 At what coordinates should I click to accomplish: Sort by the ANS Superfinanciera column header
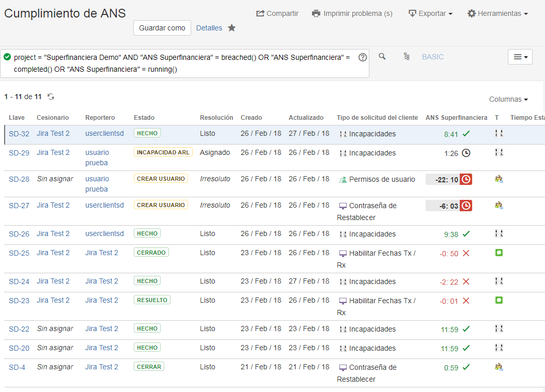[456, 117]
